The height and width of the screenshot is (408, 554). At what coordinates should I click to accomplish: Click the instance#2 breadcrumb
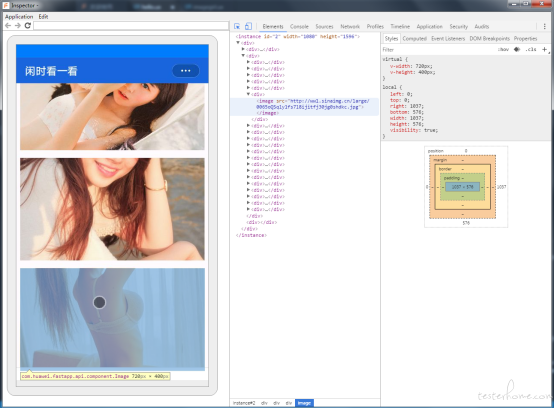[244, 403]
